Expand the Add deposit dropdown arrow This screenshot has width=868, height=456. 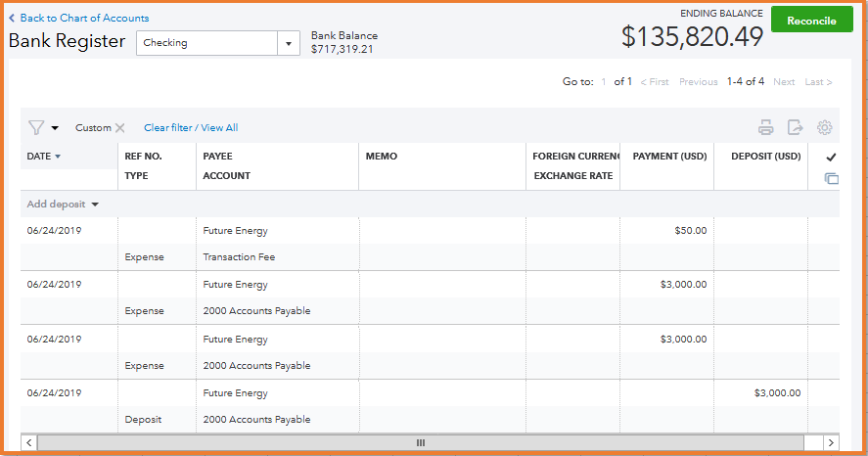pos(96,205)
